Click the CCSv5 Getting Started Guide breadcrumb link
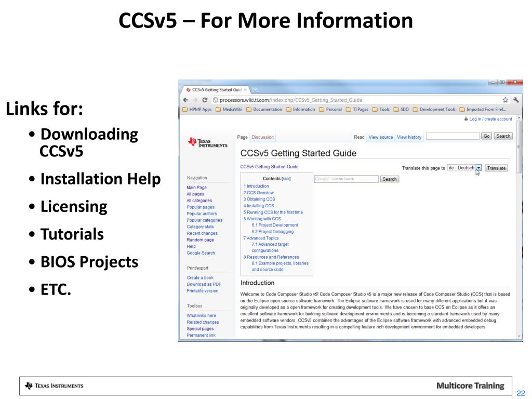Screen dimensions: 532x399 (x=269, y=167)
